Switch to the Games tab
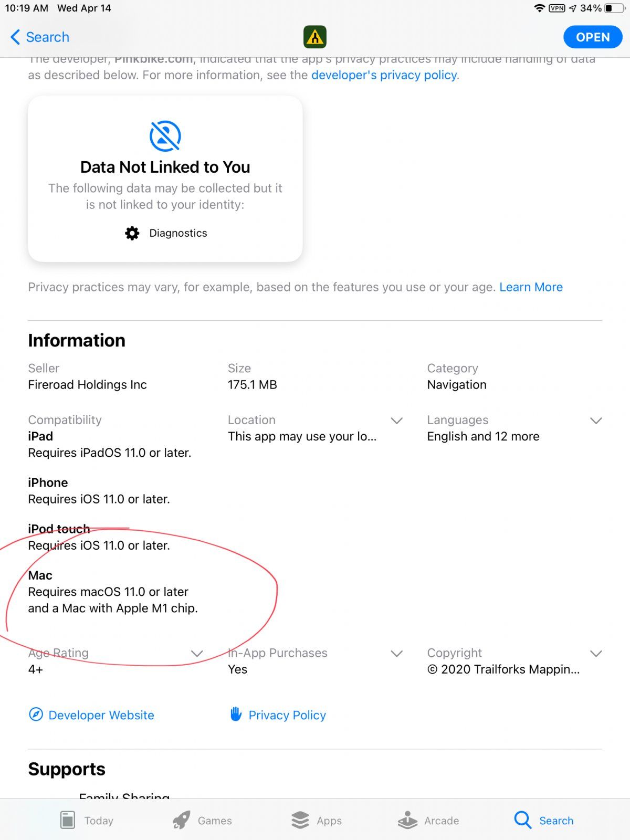Screen dimensions: 630x840 tap(202, 820)
